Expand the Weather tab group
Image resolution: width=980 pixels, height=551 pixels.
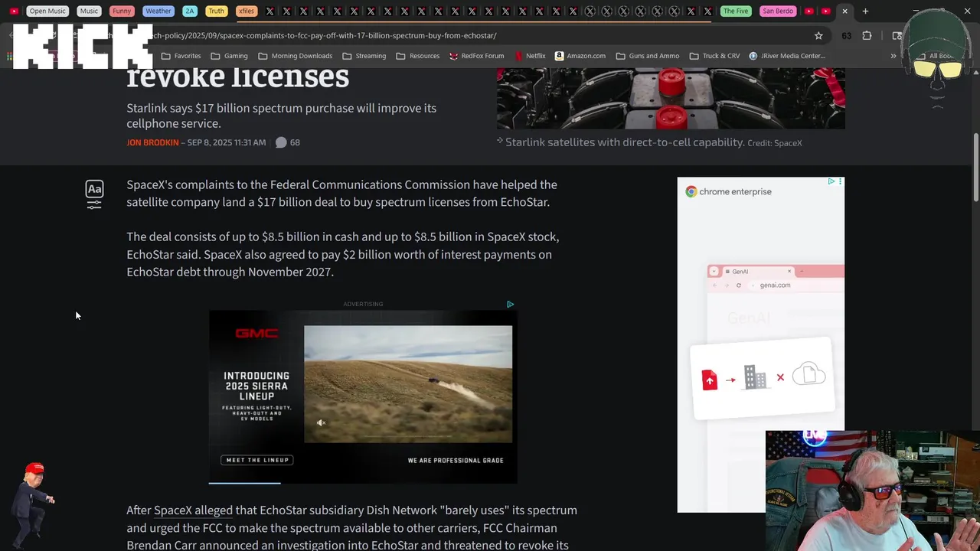pos(158,11)
